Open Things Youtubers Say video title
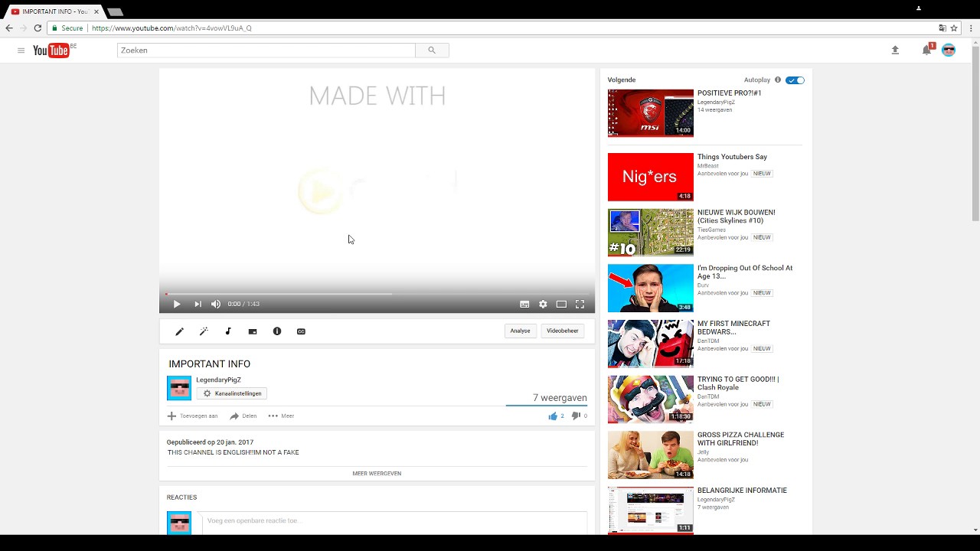Screen dimensions: 980x551 click(732, 157)
